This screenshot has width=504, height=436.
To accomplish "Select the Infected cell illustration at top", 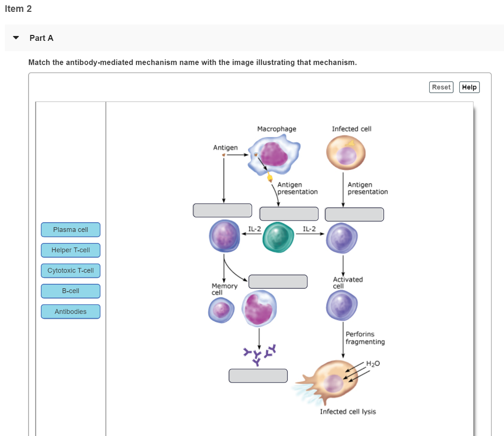I will (x=346, y=152).
